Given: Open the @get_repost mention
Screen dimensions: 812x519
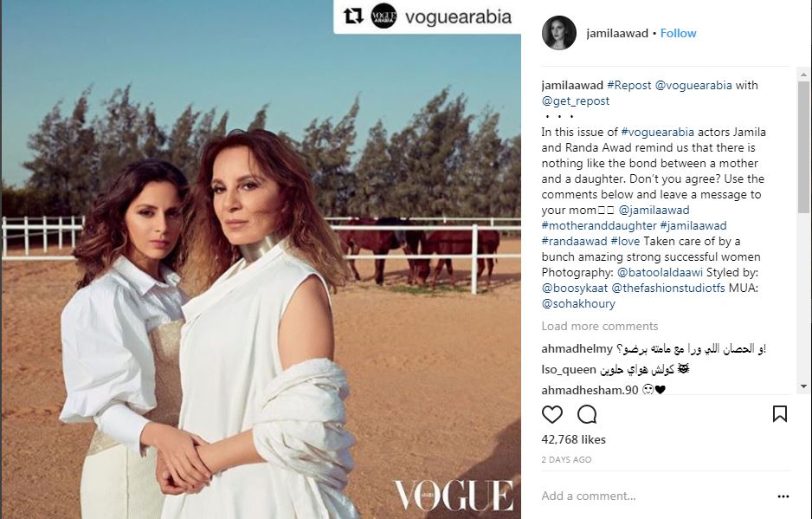Looking at the screenshot, I should click(576, 101).
